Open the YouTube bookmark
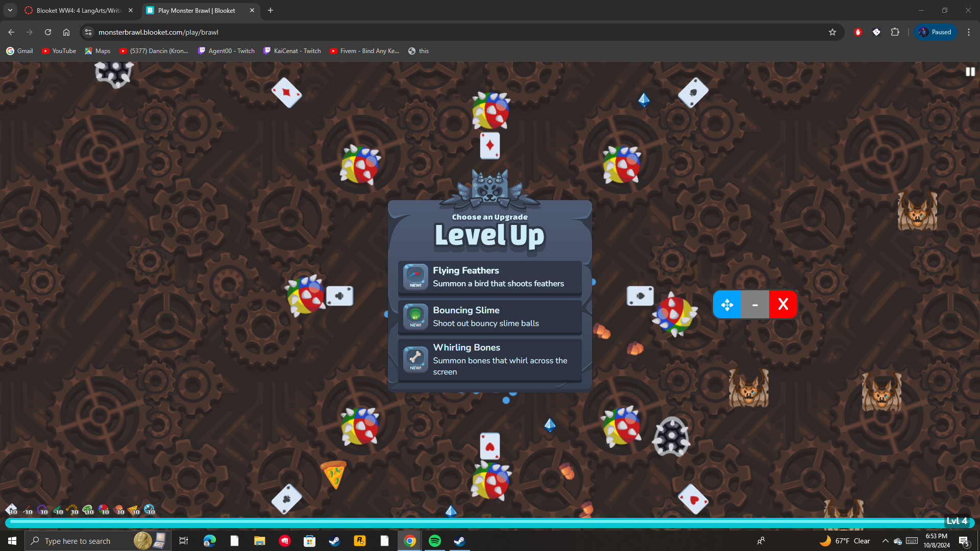The width and height of the screenshot is (980, 551). point(59,51)
